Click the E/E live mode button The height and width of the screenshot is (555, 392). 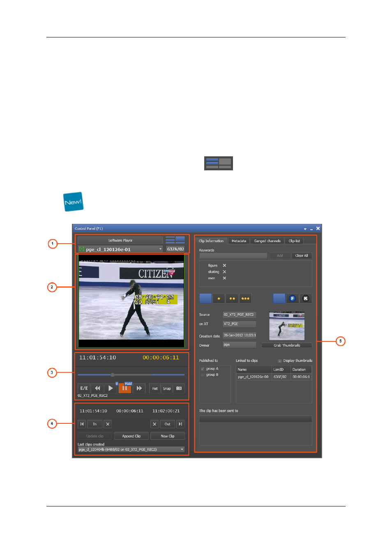84,388
